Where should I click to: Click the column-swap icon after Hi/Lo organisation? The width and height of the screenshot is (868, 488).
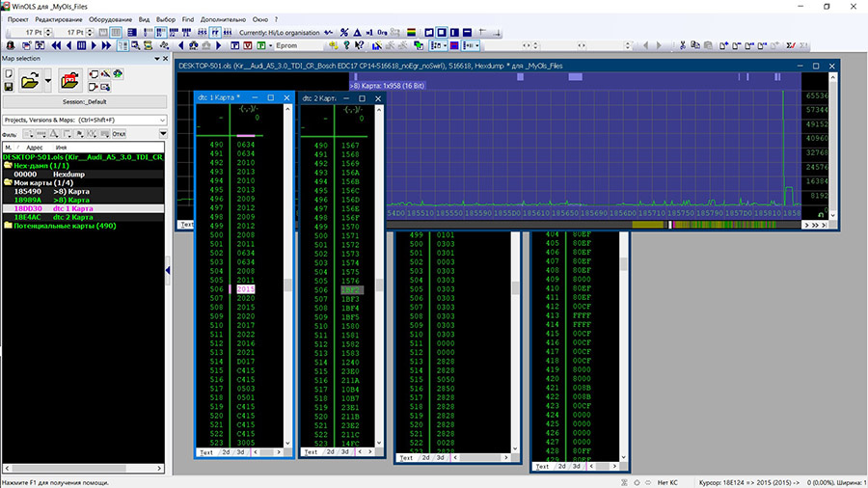328,32
